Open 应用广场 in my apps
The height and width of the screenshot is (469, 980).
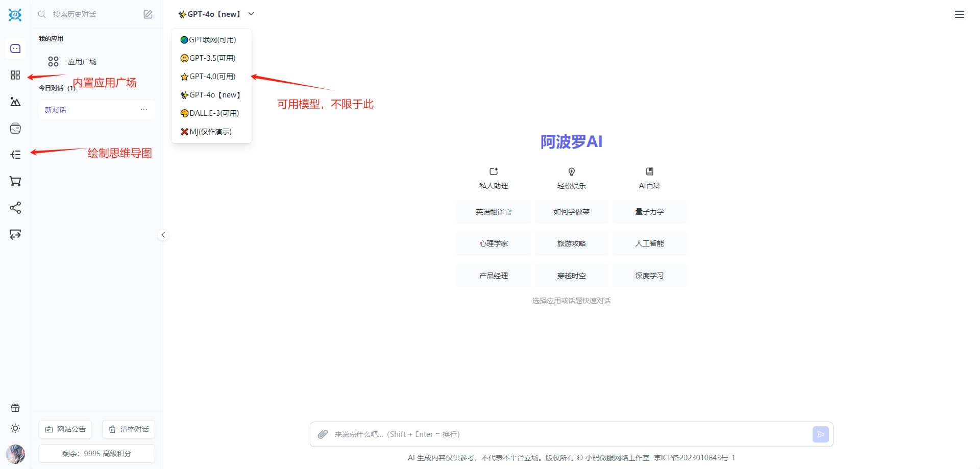click(x=96, y=62)
